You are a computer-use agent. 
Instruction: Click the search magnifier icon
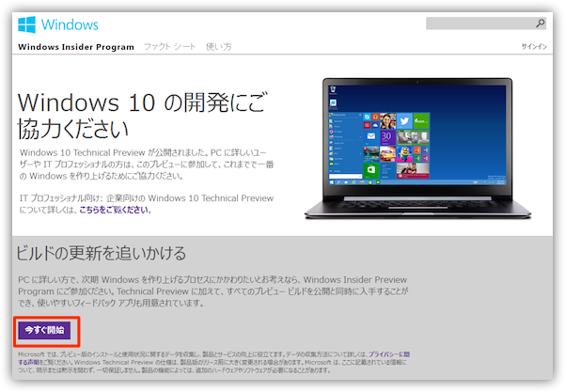click(x=540, y=24)
